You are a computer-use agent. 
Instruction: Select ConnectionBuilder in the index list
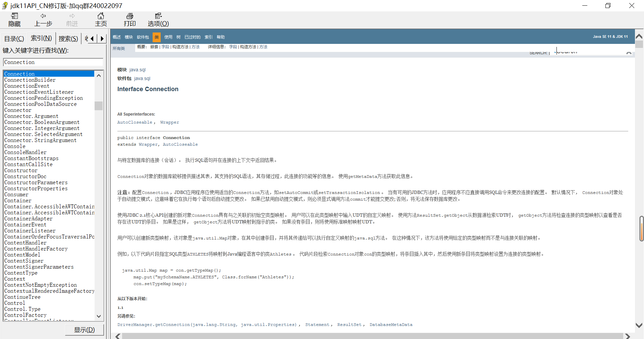click(49, 80)
